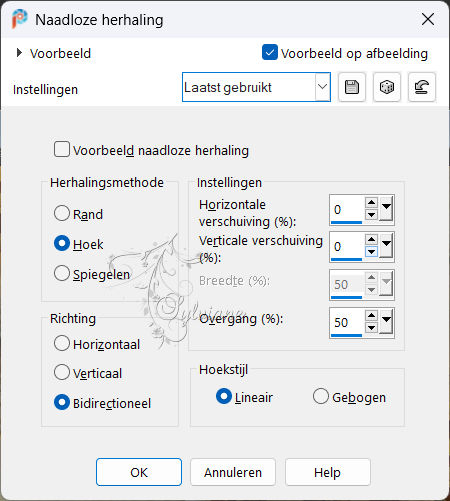This screenshot has width=450, height=501.
Task: Select Gebogen corner style
Action: tap(321, 396)
